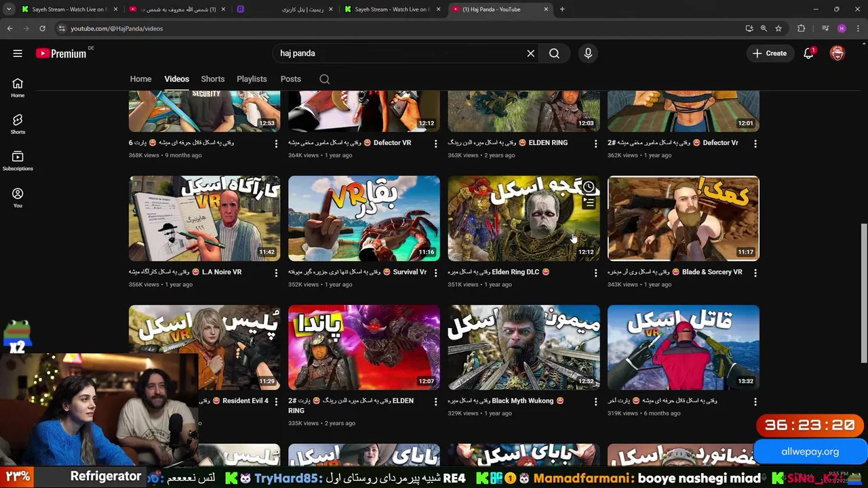Open options menu for ELDEN RING #2 video
The height and width of the screenshot is (488, 868).
(436, 401)
